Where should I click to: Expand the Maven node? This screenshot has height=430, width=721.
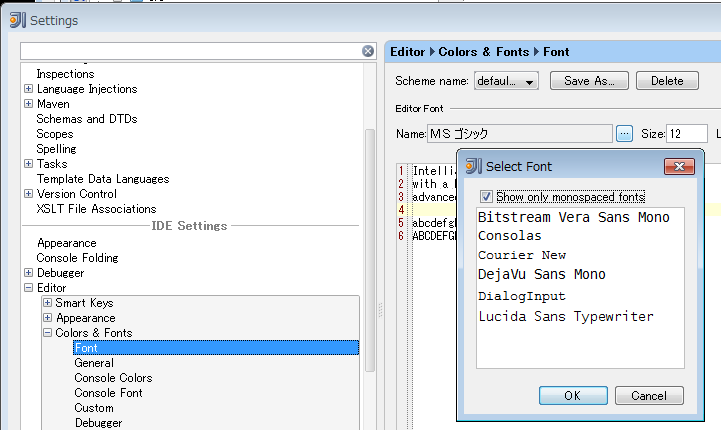(x=29, y=103)
